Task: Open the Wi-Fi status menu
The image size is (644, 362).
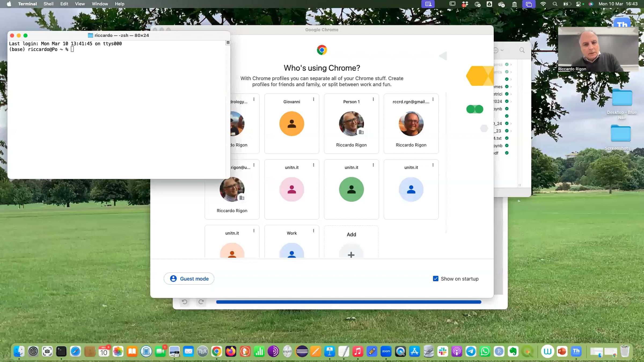Action: 543,4
